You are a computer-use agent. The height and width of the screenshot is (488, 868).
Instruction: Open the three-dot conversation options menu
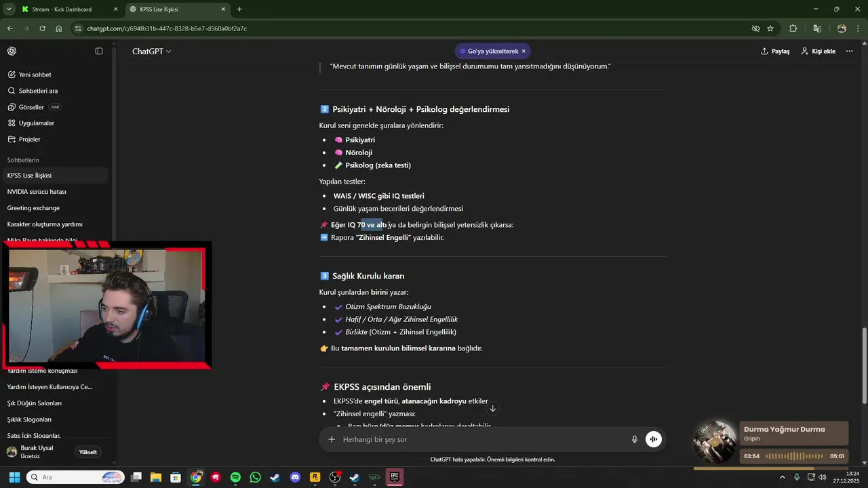pyautogui.click(x=849, y=52)
